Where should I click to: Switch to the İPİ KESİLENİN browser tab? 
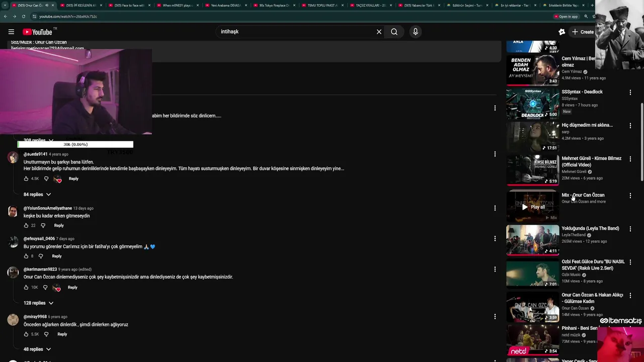pos(80,6)
